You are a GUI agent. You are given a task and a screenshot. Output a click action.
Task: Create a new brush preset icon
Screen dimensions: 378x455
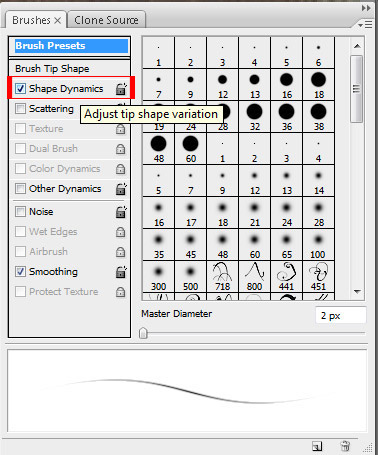[x=317, y=446]
